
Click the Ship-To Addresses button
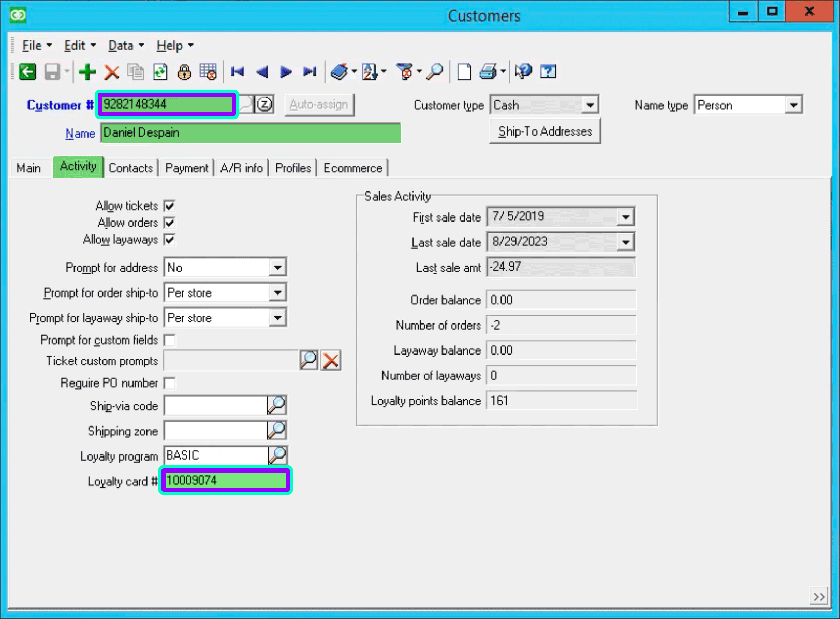pyautogui.click(x=544, y=131)
